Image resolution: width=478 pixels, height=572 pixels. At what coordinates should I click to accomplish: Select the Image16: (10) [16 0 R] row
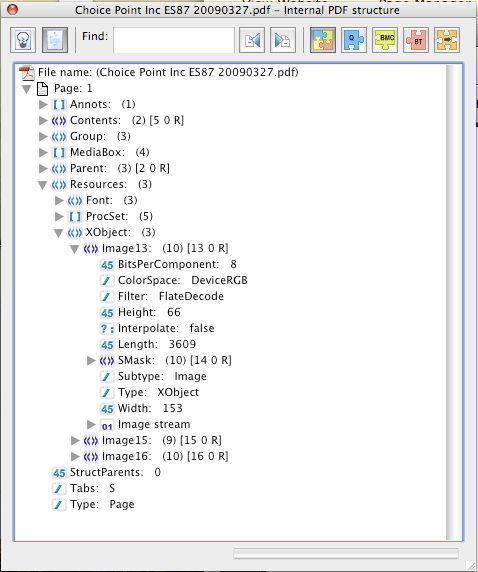click(x=165, y=457)
